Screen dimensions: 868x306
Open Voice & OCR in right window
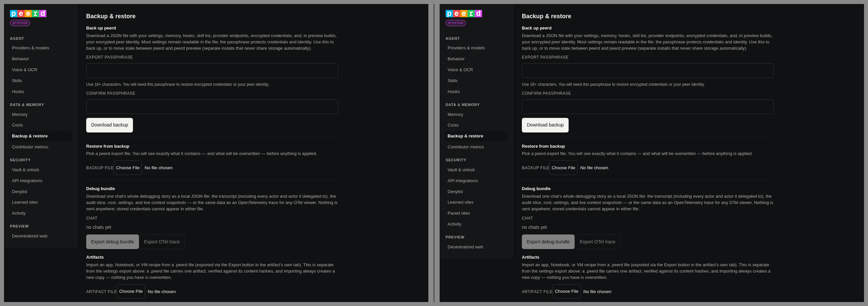click(476, 70)
